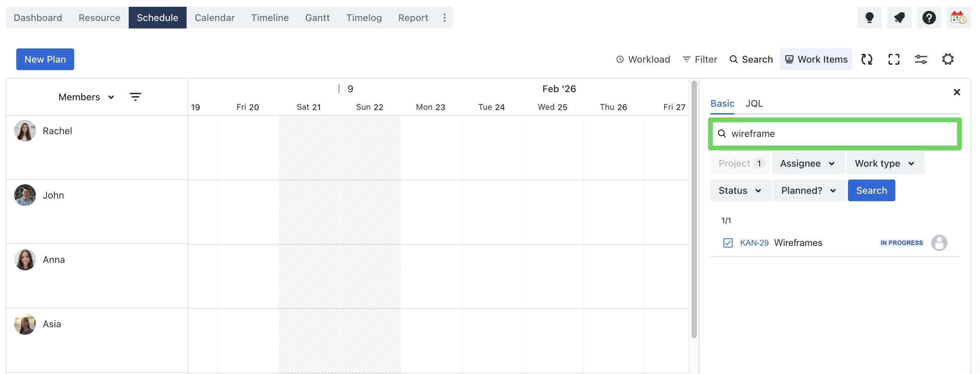This screenshot has width=980, height=374.
Task: Expand the Assignee dropdown
Action: click(808, 164)
